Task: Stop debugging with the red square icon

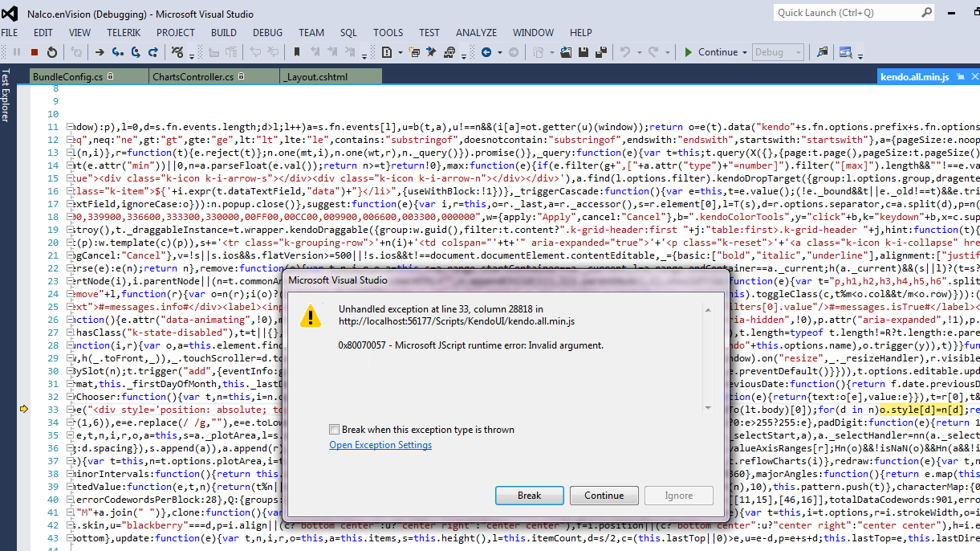Action: 35,52
